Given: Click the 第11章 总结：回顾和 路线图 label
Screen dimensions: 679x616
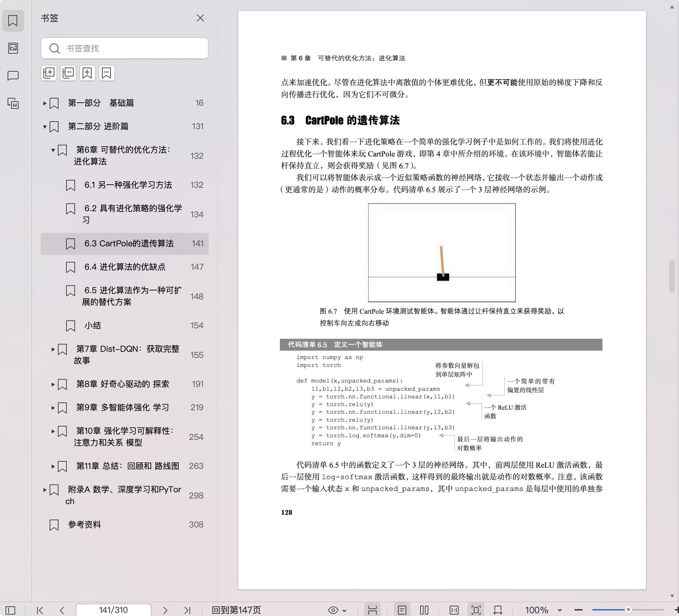Looking at the screenshot, I should point(128,466).
